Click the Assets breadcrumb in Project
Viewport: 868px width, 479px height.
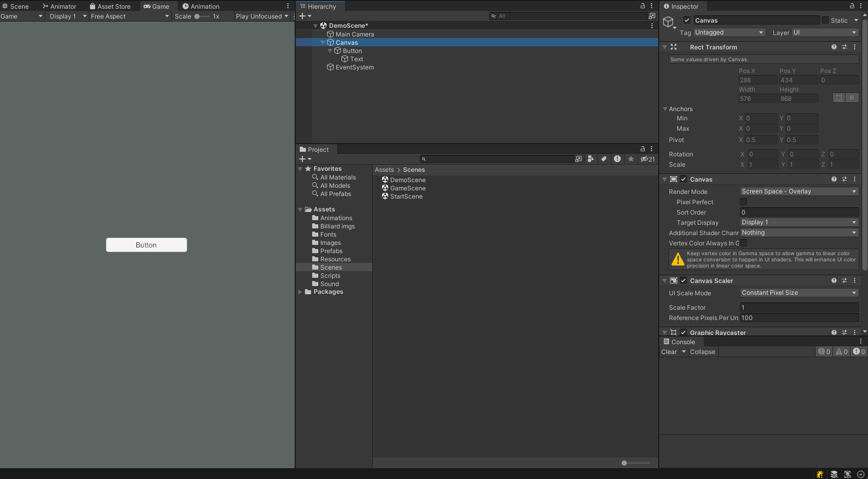pyautogui.click(x=384, y=170)
